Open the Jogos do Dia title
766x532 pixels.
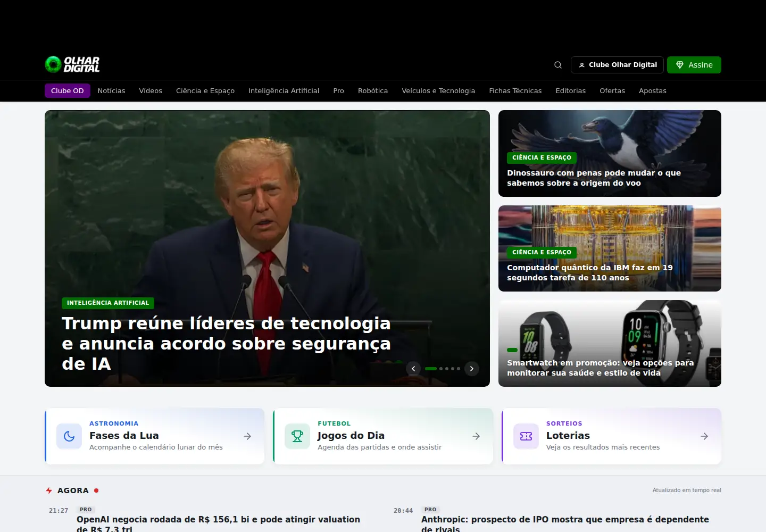pyautogui.click(x=351, y=436)
